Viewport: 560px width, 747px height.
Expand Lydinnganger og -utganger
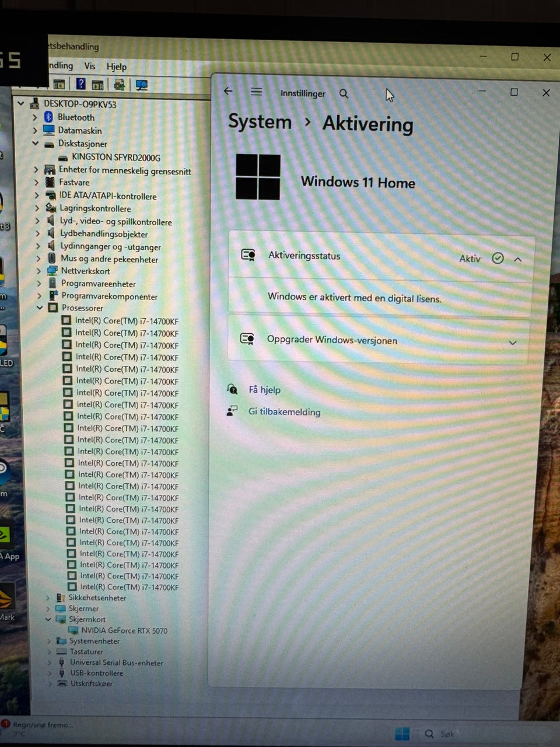tap(37, 246)
